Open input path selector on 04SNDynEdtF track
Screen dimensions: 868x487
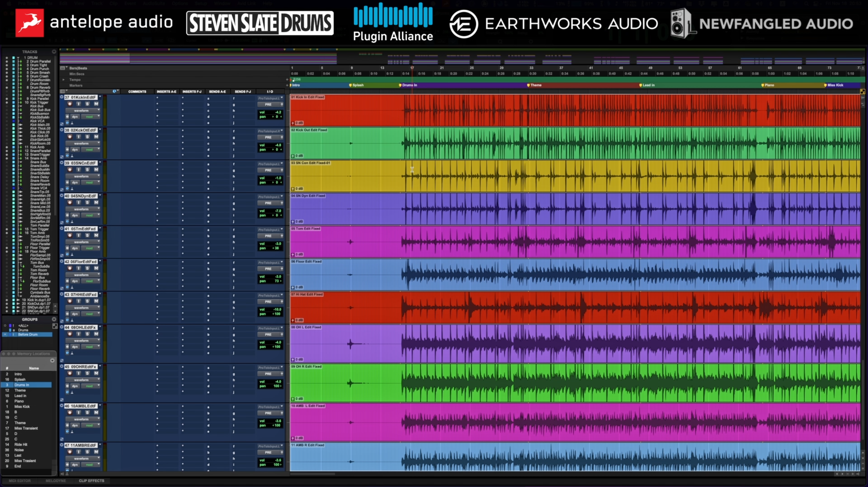[x=270, y=197]
